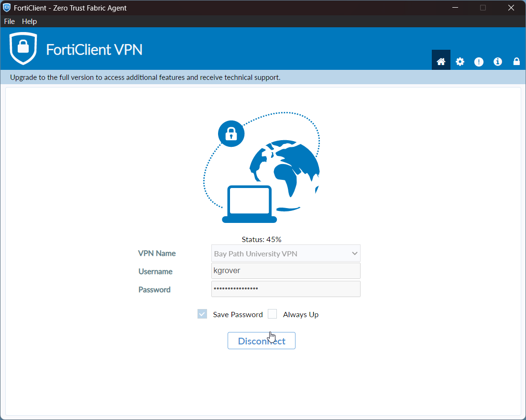Toggle the Save Password checkbox
526x420 pixels.
point(202,314)
